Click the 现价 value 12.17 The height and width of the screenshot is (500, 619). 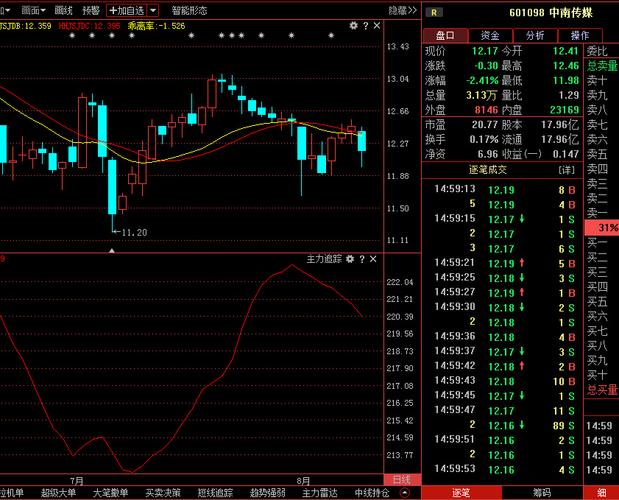coord(485,51)
